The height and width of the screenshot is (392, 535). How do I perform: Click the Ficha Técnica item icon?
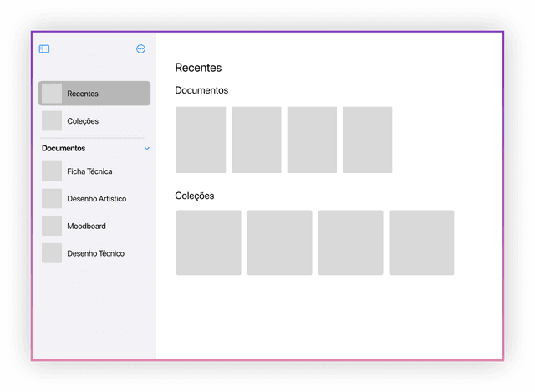[x=52, y=171]
